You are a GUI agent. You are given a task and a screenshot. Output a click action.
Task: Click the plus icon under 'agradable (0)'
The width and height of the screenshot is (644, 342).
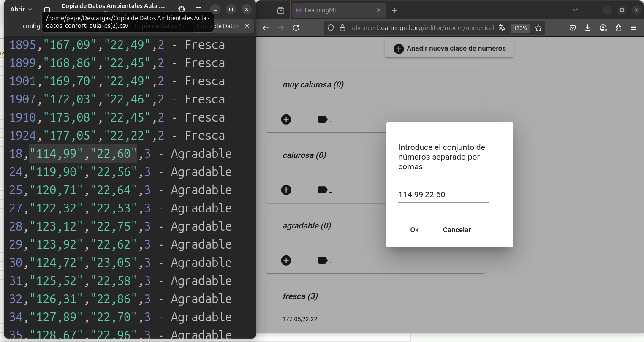pos(286,261)
